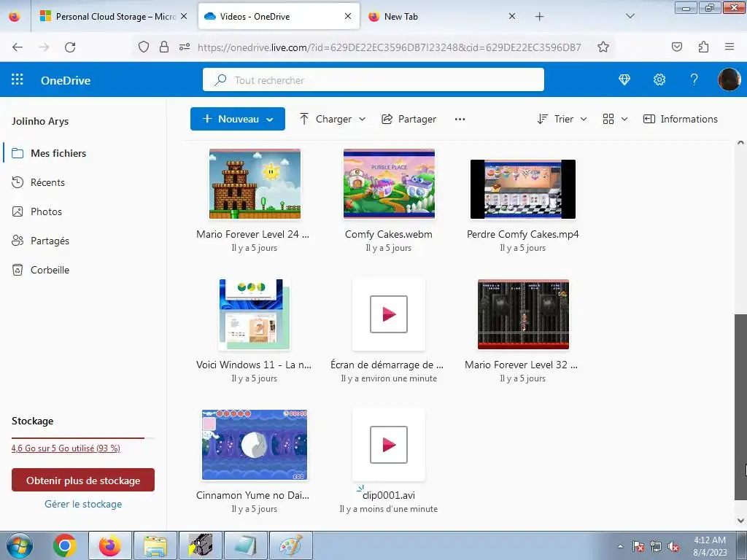Click the muted volume tray icon
Image resolution: width=747 pixels, height=560 pixels.
click(673, 547)
